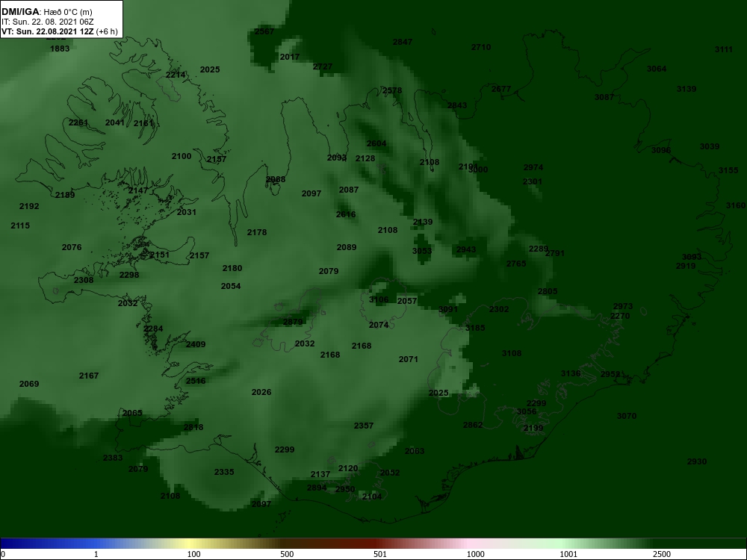Screen dimensions: 747x560
Task: Click the 1000 label on the color scale
Action: 475,554
